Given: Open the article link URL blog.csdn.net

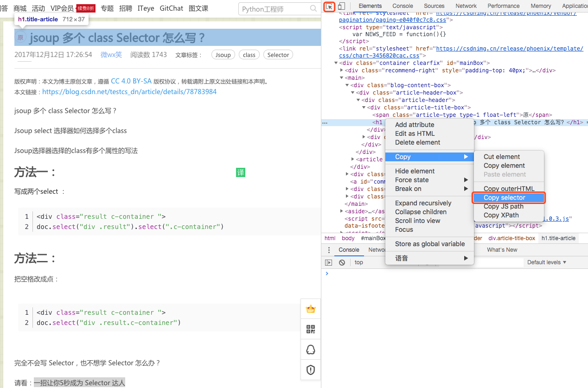Looking at the screenshot, I should point(129,92).
